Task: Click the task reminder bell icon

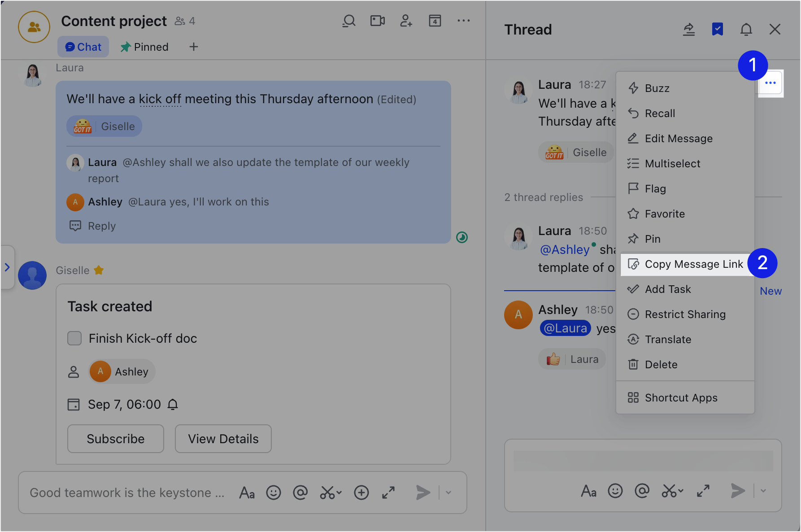Action: 173,405
